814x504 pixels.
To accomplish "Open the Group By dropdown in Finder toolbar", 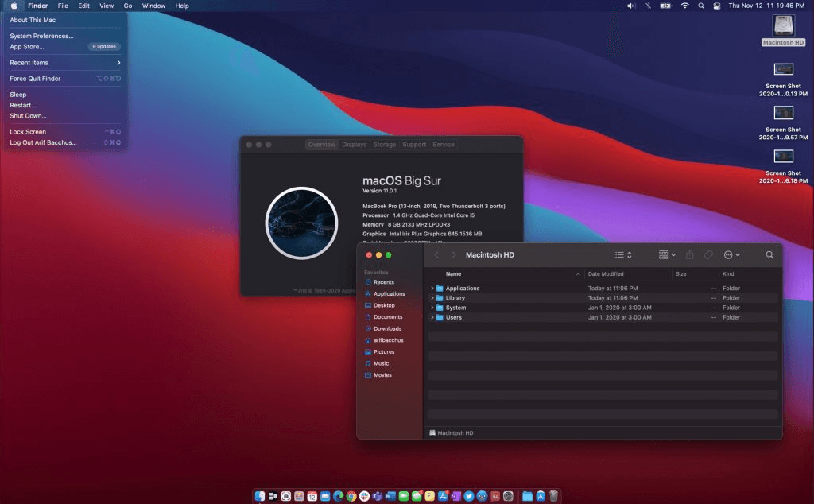I will click(667, 255).
